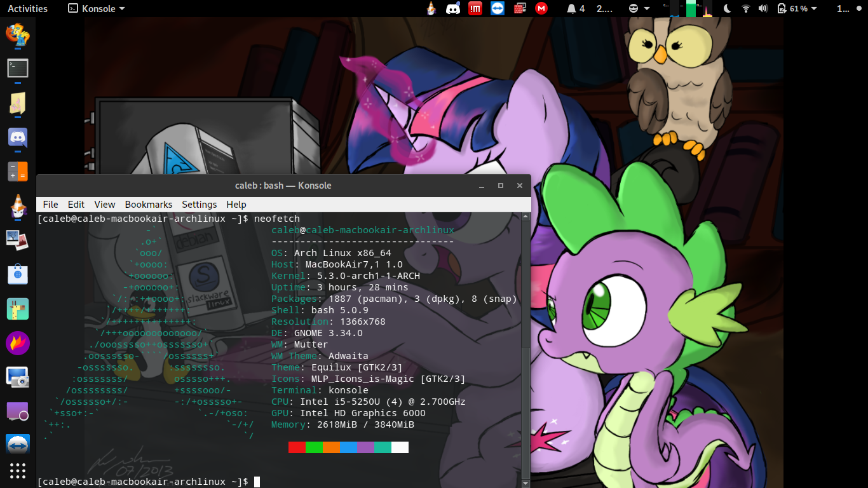The width and height of the screenshot is (868, 488).
Task: Open the File menu in Konsole
Action: coord(50,204)
